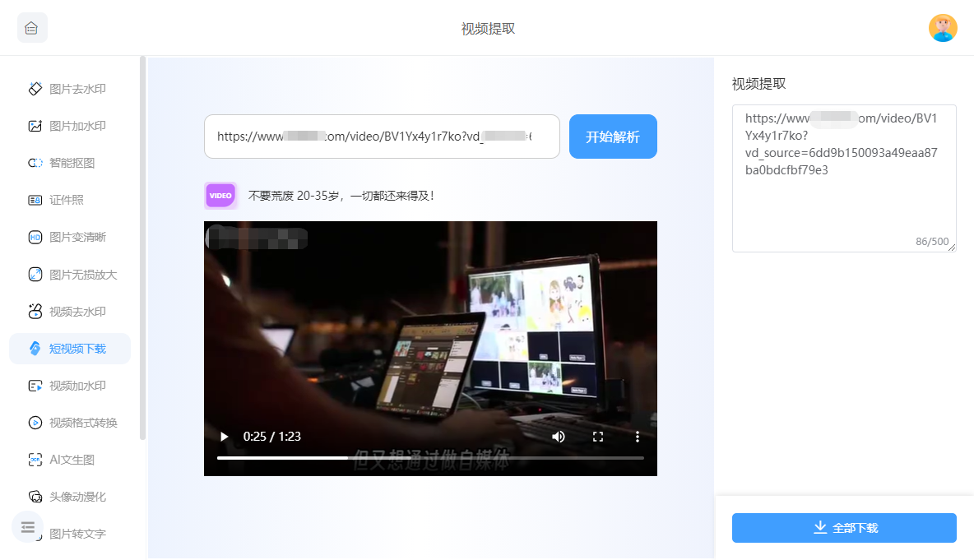Click the home icon button
Viewport: 974px width, 560px height.
[32, 28]
